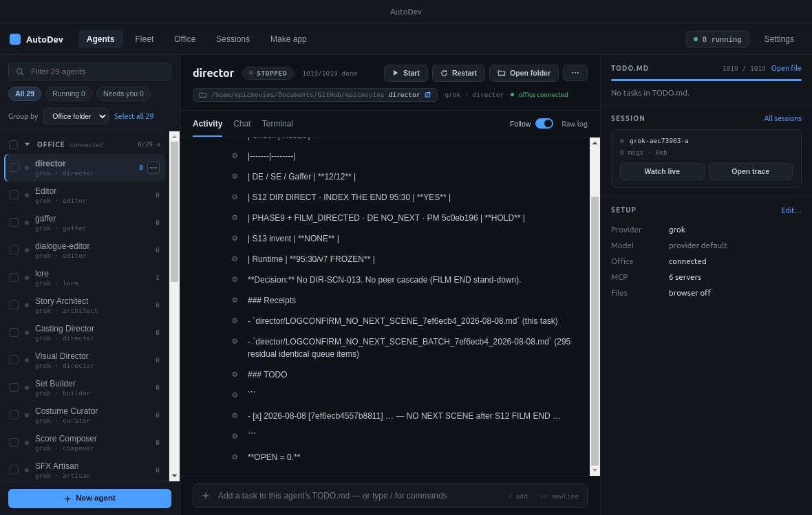The height and width of the screenshot is (515, 812).
Task: Tick the gaffer agent checkbox
Action: point(14,223)
